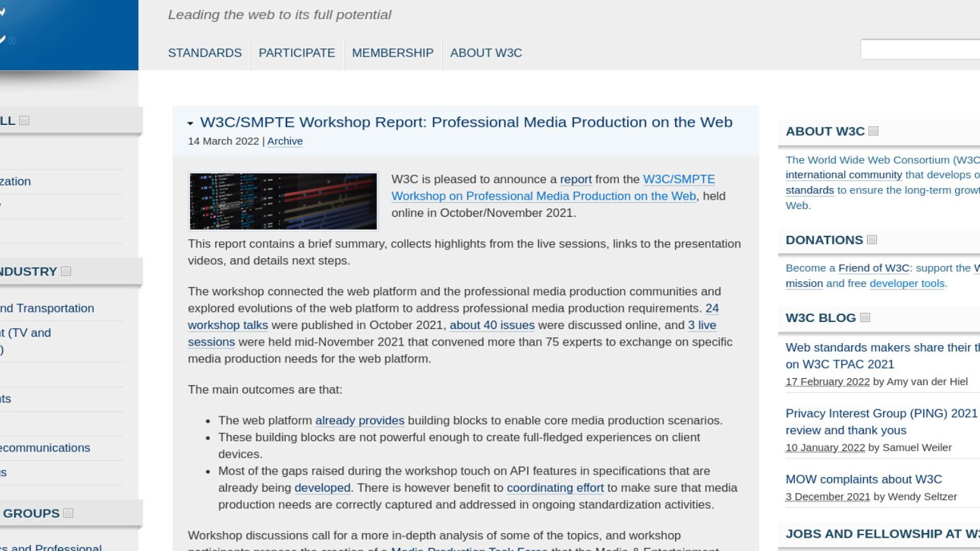Open the W3C/SMPTE Workshop Report headline
Image resolution: width=980 pixels, height=551 pixels.
click(x=466, y=122)
